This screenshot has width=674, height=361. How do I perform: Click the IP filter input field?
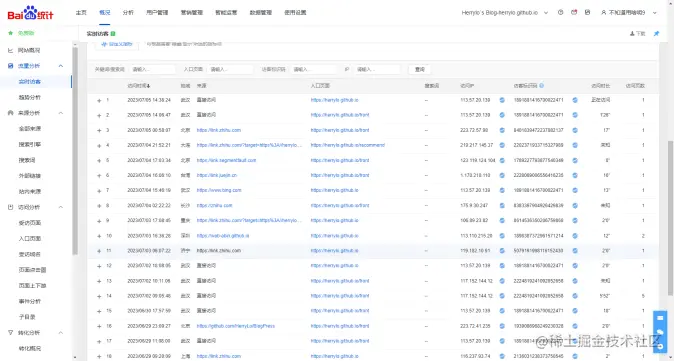point(377,69)
